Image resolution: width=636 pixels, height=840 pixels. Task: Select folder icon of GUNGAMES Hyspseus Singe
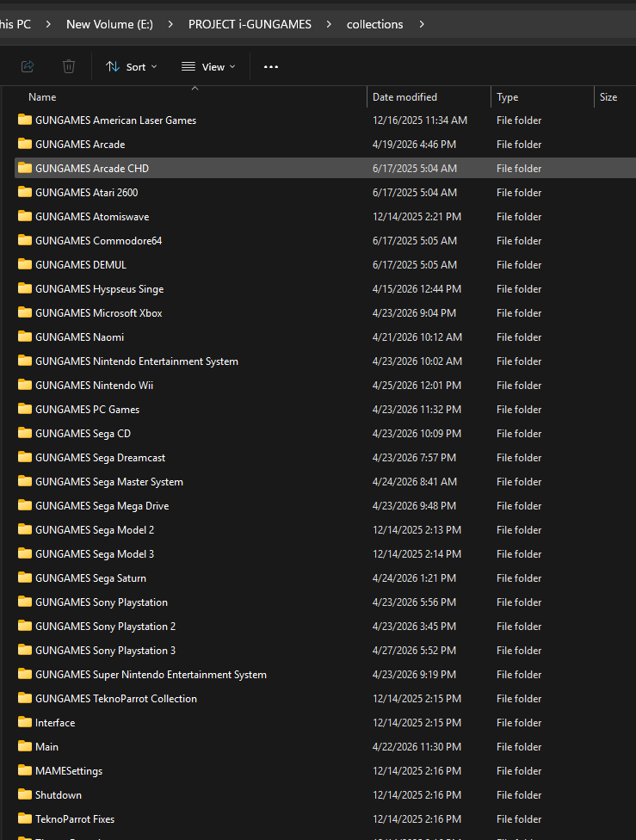[25, 288]
